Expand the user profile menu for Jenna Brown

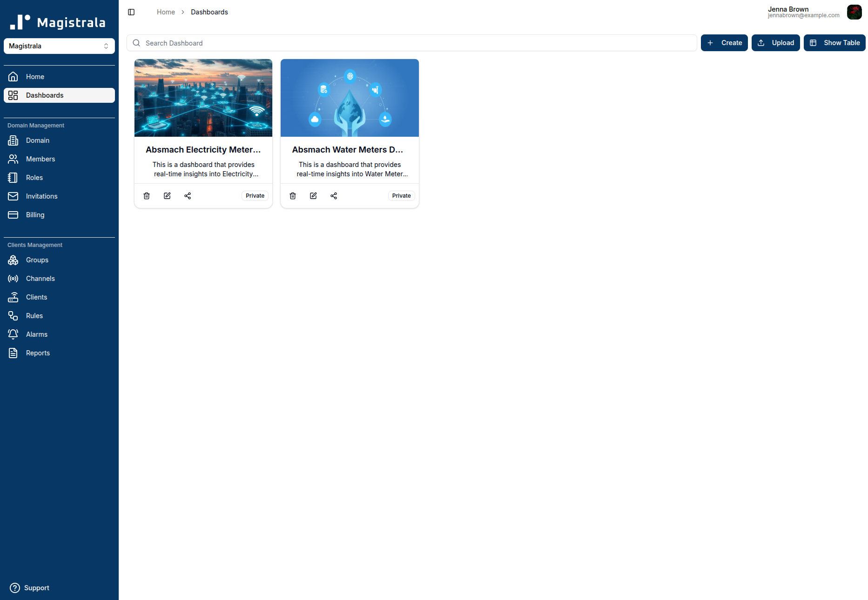(855, 12)
